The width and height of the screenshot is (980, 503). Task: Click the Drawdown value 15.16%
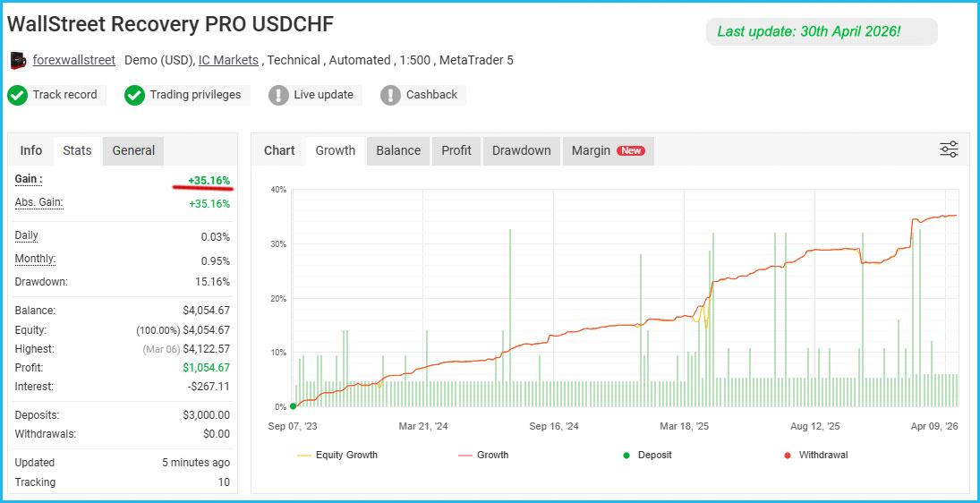(212, 281)
